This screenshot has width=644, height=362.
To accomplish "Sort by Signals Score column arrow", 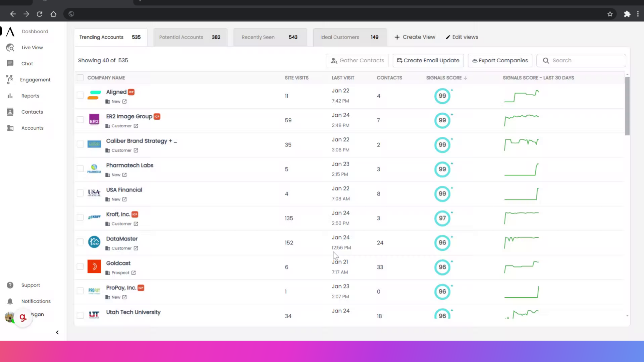I will (466, 78).
